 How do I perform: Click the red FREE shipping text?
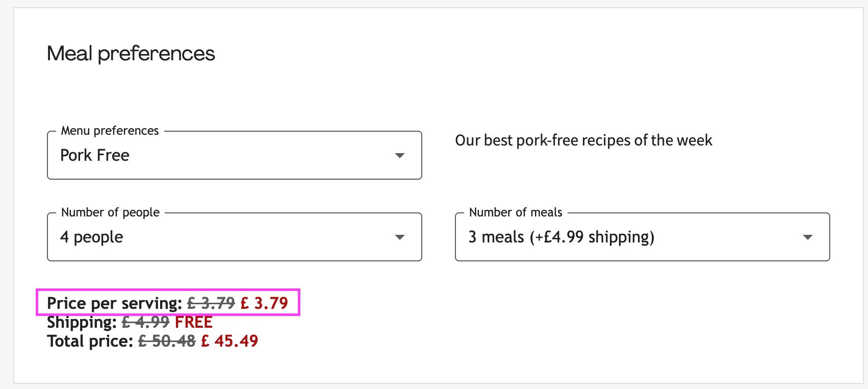pyautogui.click(x=194, y=323)
